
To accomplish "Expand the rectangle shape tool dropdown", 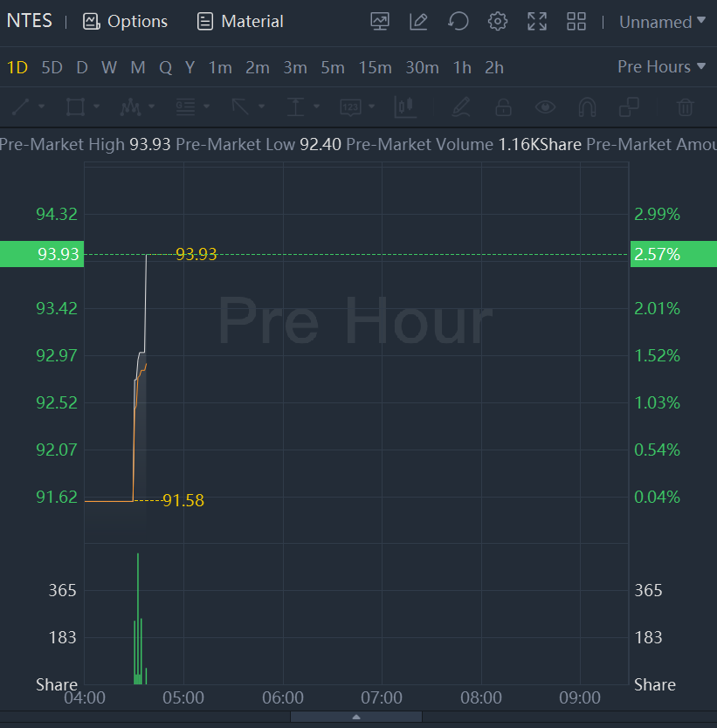I will (x=96, y=107).
